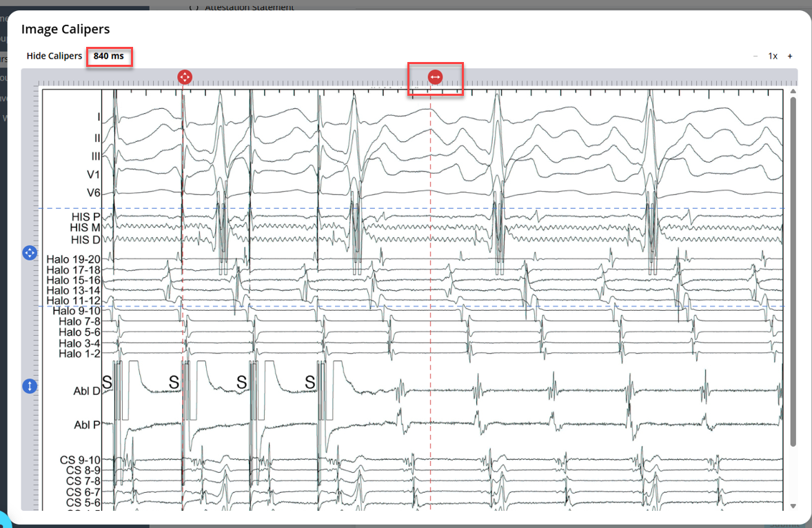
Task: Click the 1x zoom level indicator
Action: click(x=773, y=56)
